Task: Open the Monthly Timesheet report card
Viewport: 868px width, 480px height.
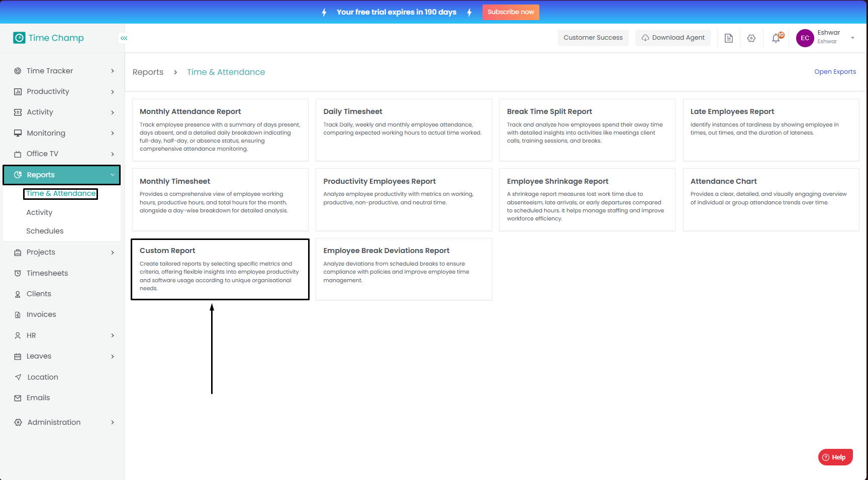Action: click(220, 200)
